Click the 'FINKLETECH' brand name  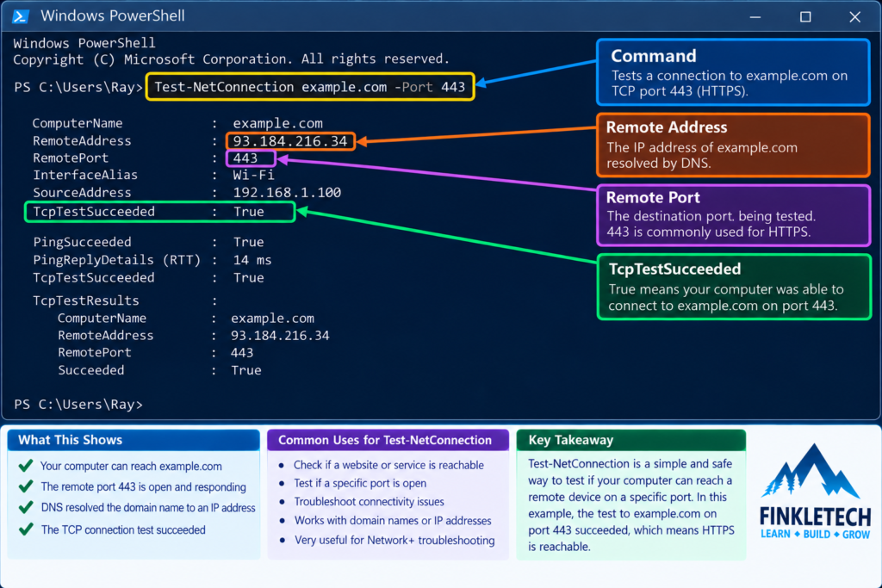pyautogui.click(x=815, y=516)
